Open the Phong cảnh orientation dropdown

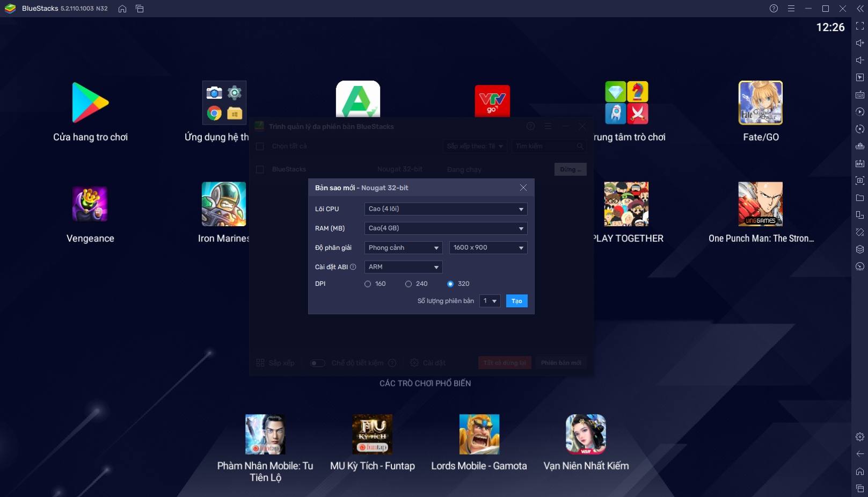[x=403, y=248]
